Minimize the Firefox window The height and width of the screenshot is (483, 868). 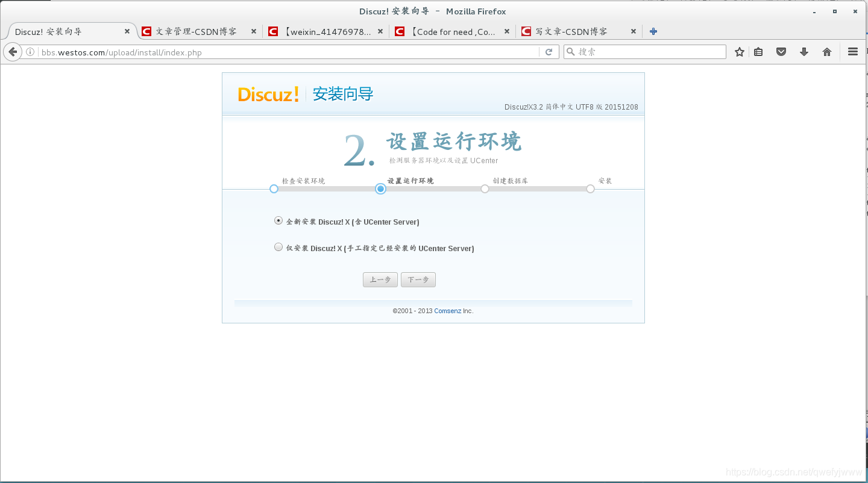point(814,11)
